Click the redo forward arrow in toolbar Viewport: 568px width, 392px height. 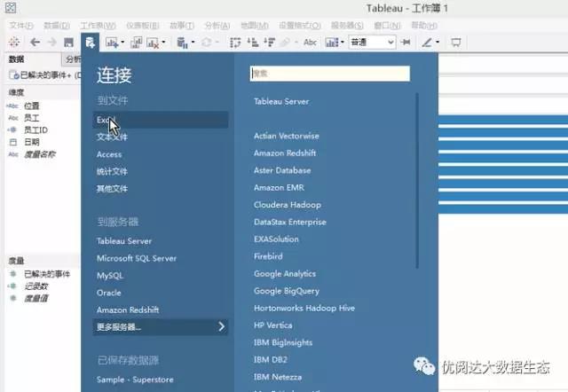pos(52,43)
